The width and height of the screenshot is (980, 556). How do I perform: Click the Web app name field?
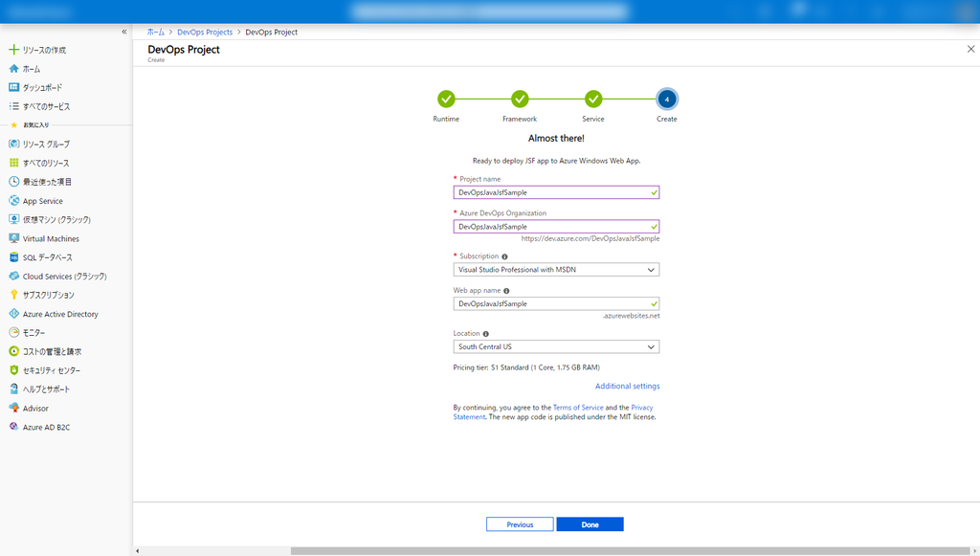tap(556, 303)
